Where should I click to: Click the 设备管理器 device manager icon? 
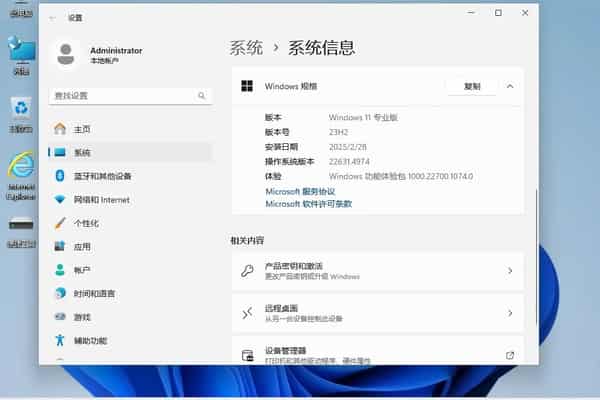pos(248,356)
